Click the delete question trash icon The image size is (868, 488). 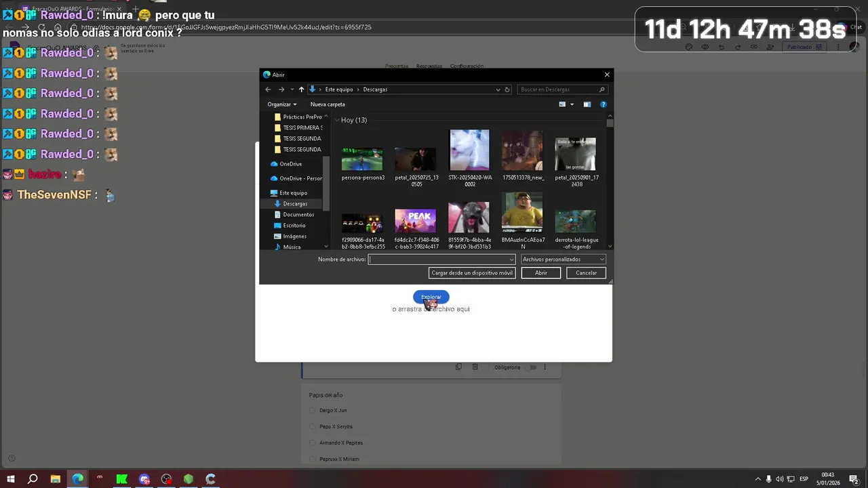coord(475,367)
